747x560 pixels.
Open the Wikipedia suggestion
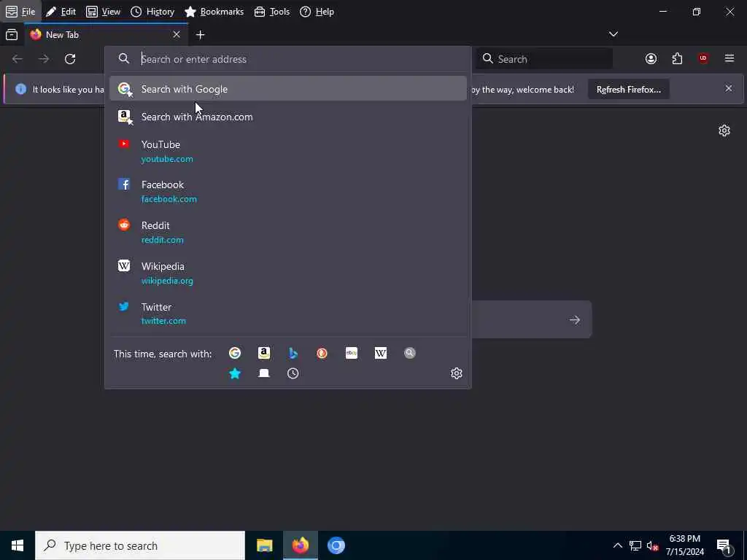[287, 273]
